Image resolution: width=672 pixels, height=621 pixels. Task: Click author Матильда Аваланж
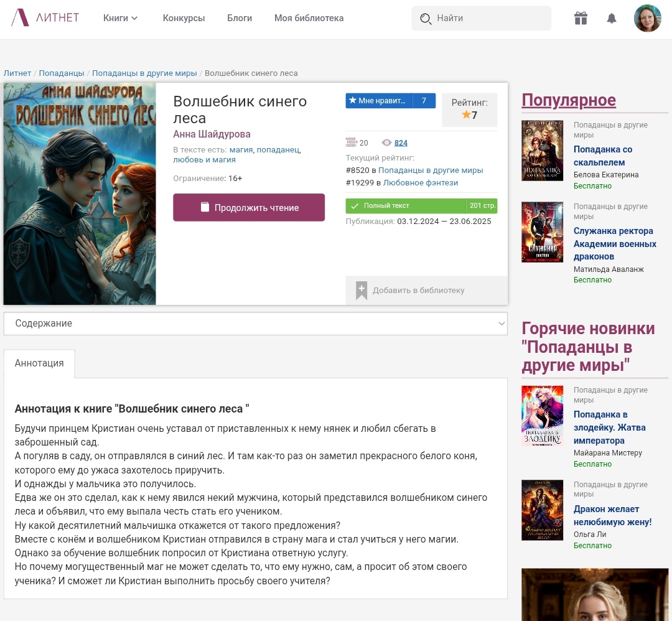click(x=609, y=269)
